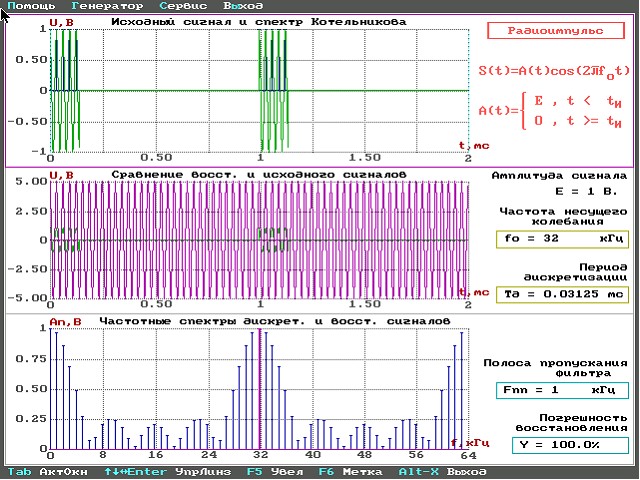Activate the Сравнение восст. и исходного сигналов graph

coord(258,175)
